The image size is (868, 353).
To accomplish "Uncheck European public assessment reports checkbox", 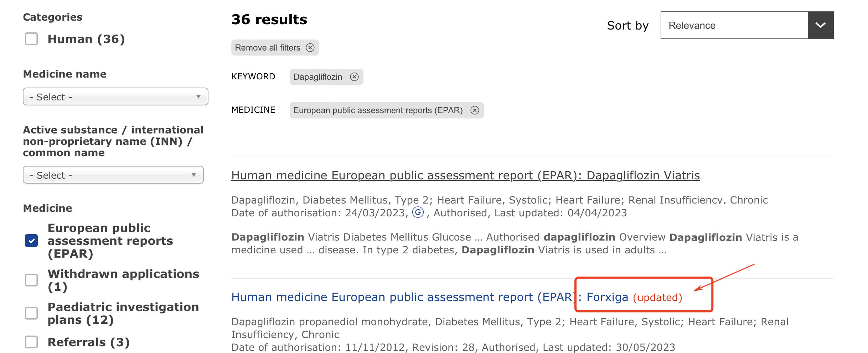I will [31, 241].
